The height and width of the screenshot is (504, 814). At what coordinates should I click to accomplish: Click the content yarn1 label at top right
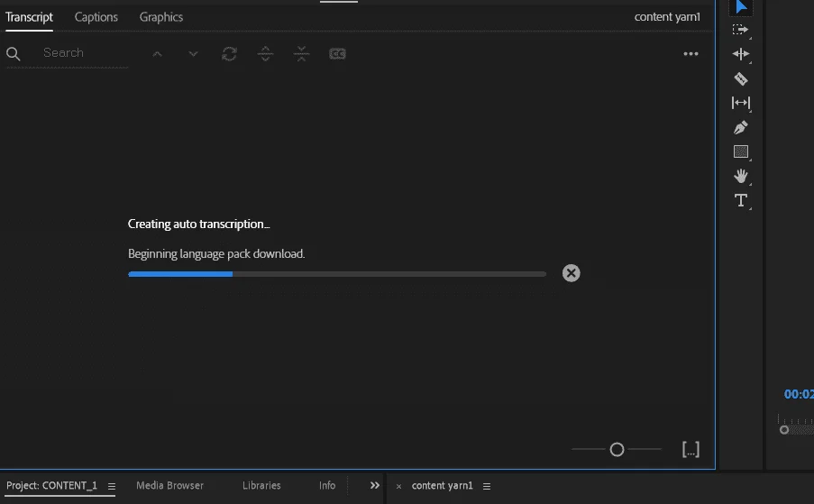[667, 17]
